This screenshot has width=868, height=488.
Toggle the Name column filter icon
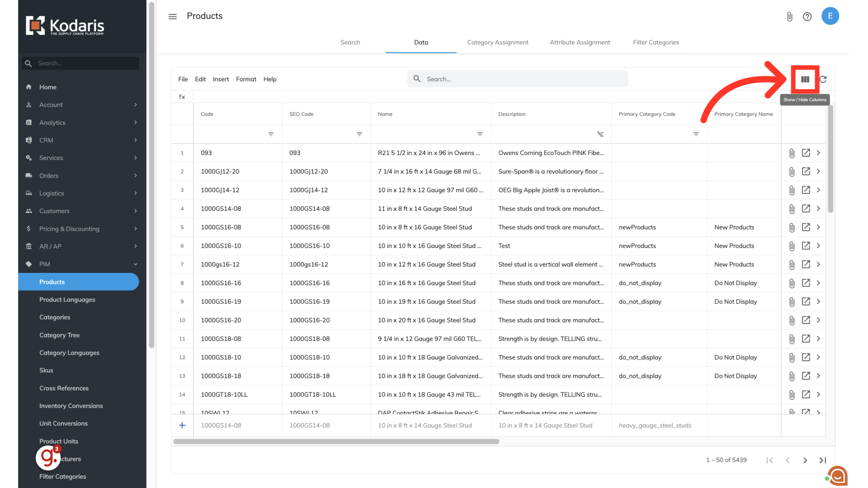tap(480, 134)
